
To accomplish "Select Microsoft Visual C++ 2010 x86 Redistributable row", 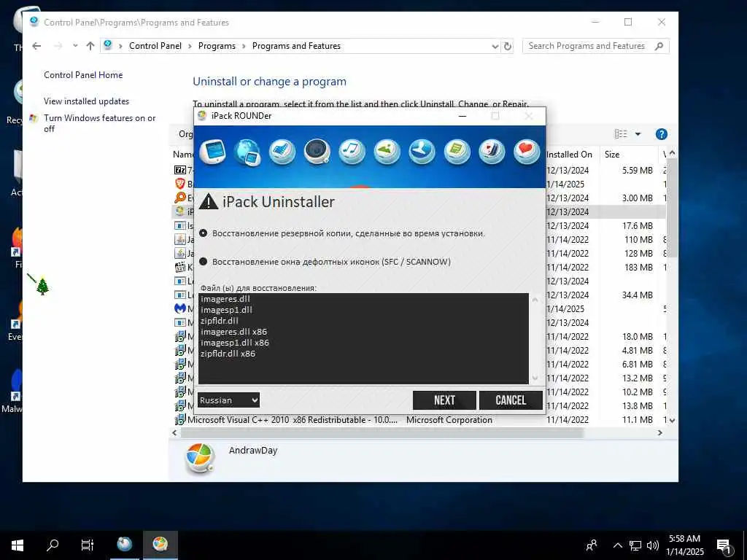I will tap(419, 420).
